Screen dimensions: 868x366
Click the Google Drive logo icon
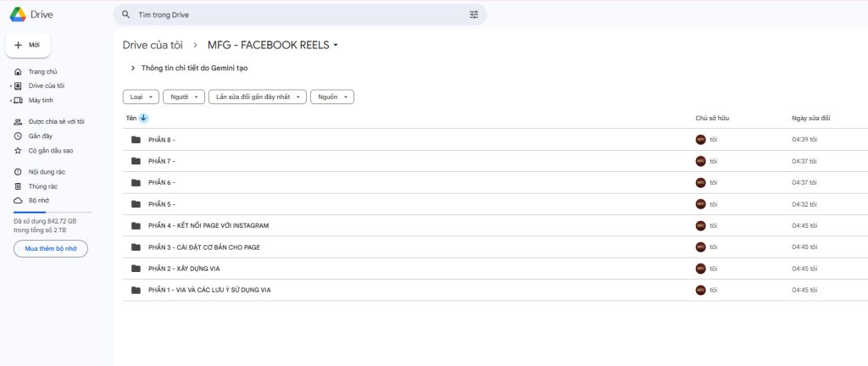[17, 14]
